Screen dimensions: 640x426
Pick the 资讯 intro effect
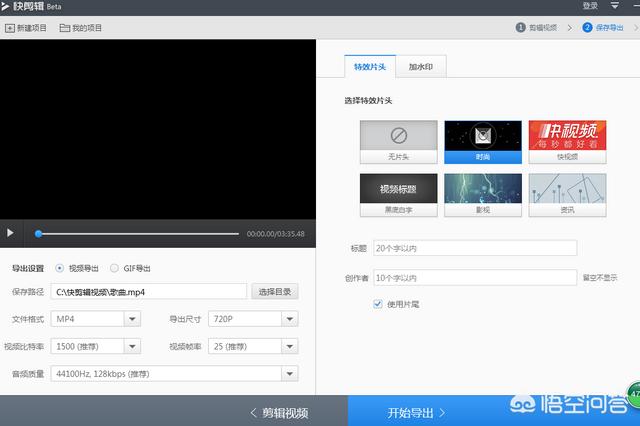tap(567, 195)
